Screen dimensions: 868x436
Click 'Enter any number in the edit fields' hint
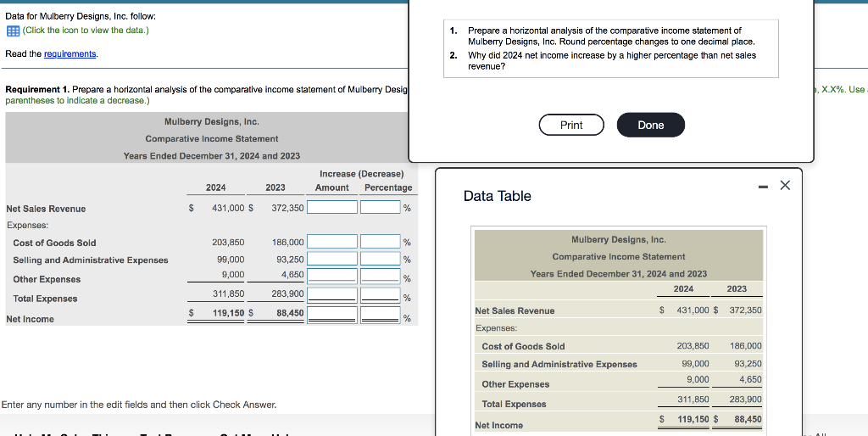point(139,405)
